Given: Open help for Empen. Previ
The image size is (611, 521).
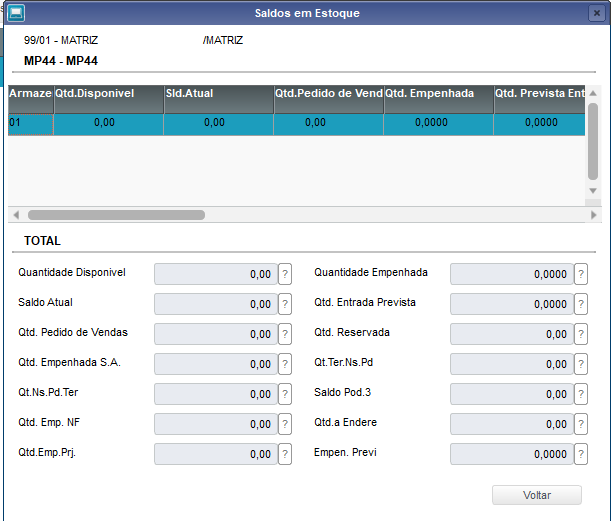Looking at the screenshot, I should click(581, 454).
